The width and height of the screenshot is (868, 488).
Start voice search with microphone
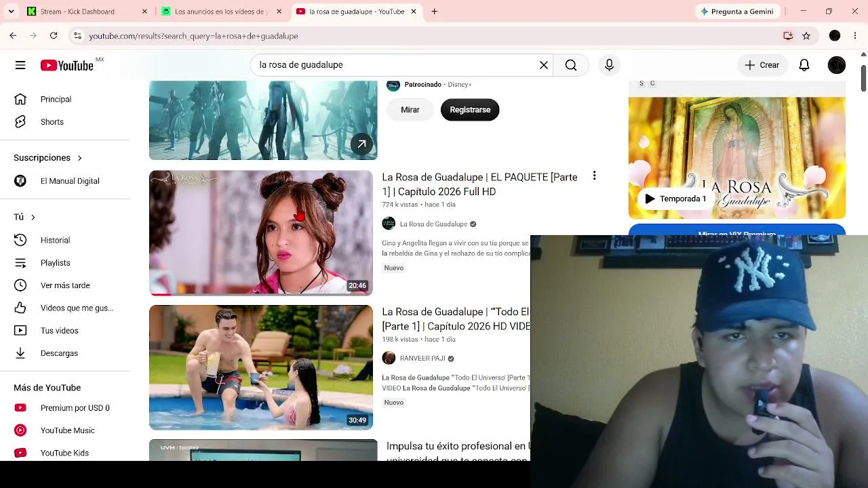pos(609,65)
